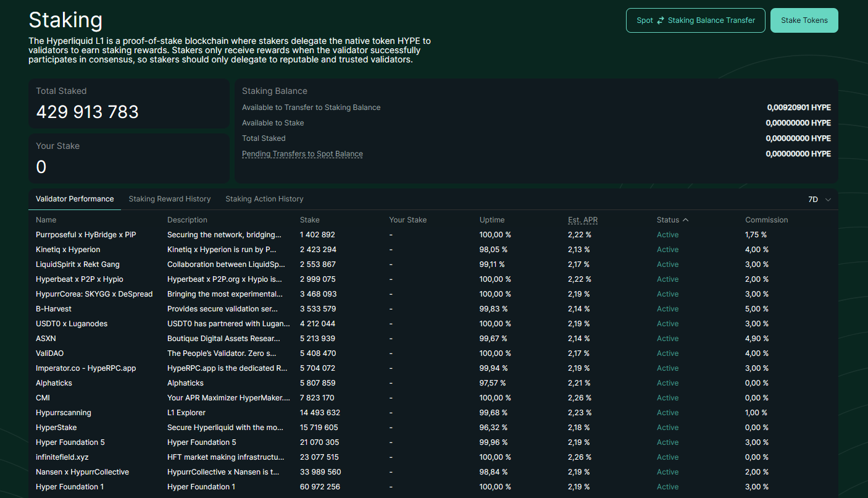Select the HyperStake validator
The height and width of the screenshot is (498, 868).
click(56, 428)
